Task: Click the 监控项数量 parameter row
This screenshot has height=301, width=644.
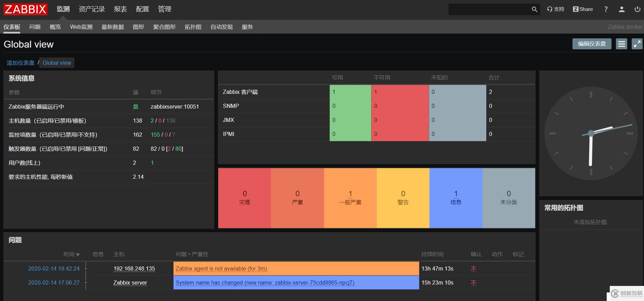Action: tap(109, 135)
